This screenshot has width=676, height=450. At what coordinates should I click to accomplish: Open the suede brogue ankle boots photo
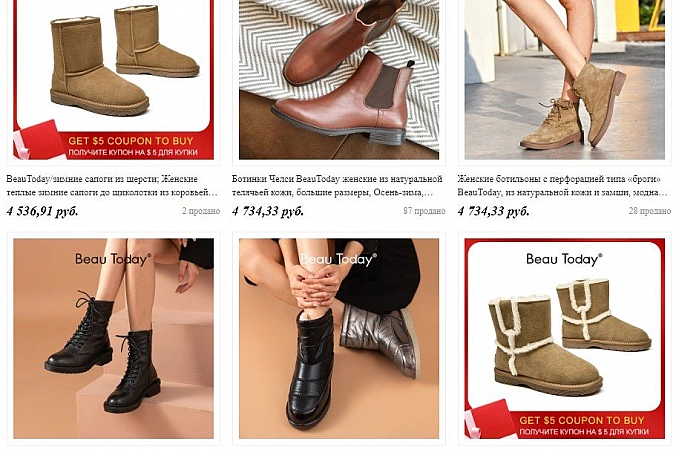[x=564, y=80]
